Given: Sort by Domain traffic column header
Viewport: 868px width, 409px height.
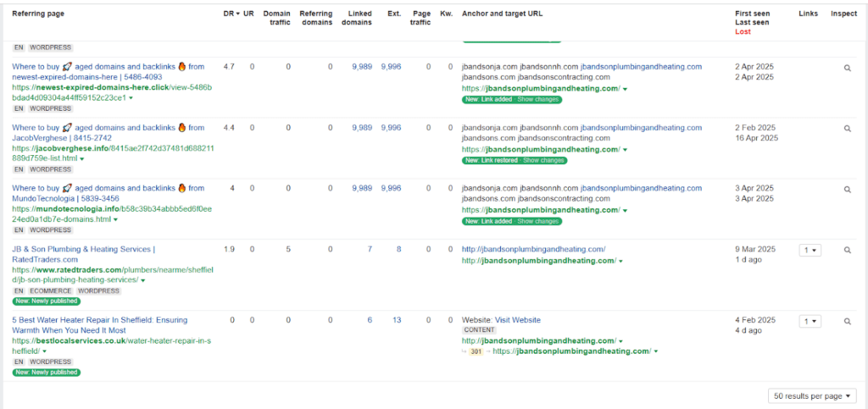Looking at the screenshot, I should pos(276,18).
